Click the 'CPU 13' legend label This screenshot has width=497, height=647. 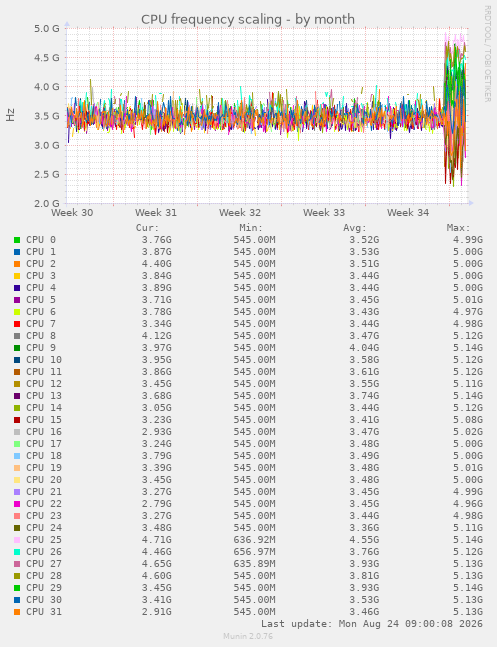click(x=44, y=396)
